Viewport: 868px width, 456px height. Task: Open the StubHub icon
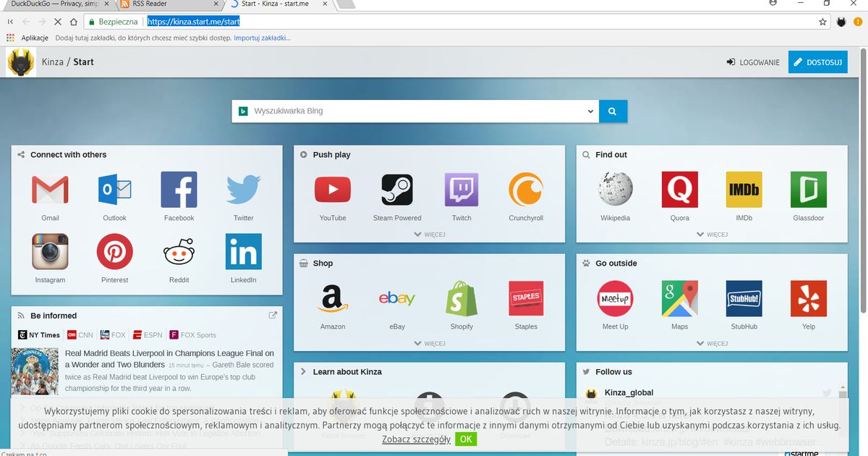click(x=744, y=298)
